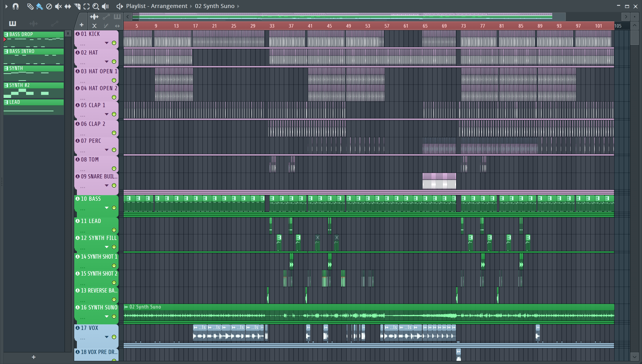This screenshot has width=642, height=364.
Task: Mute the 10 BASS track
Action: (x=114, y=208)
